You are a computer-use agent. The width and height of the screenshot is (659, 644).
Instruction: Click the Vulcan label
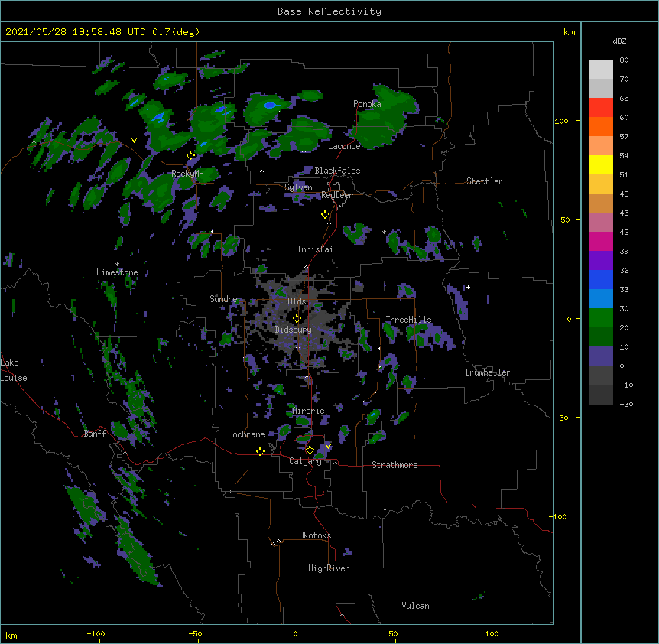415,606
